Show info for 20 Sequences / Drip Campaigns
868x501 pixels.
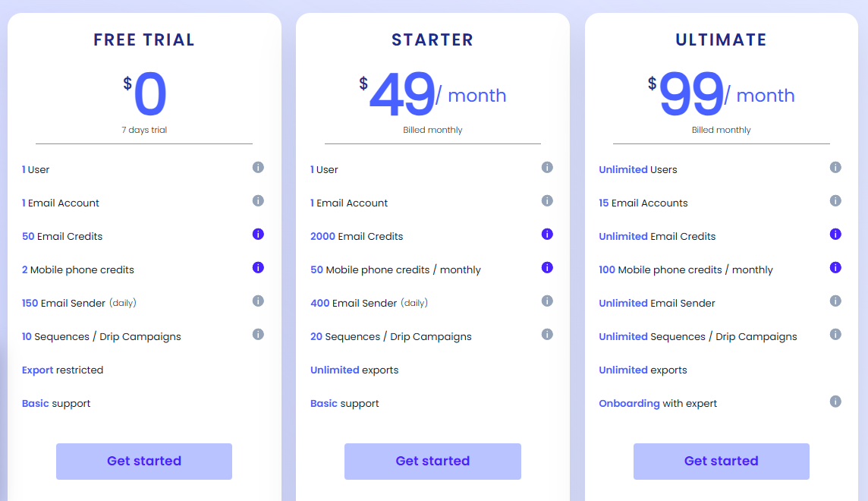(x=547, y=334)
